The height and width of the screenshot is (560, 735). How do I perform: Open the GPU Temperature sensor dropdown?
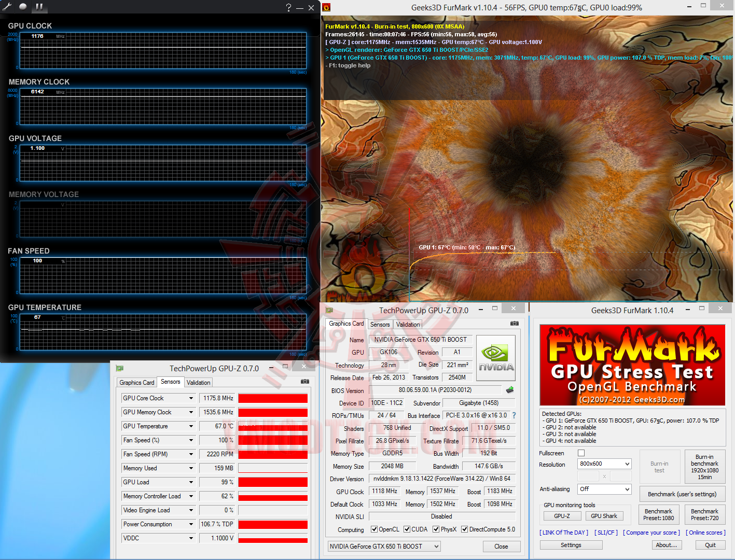point(191,426)
